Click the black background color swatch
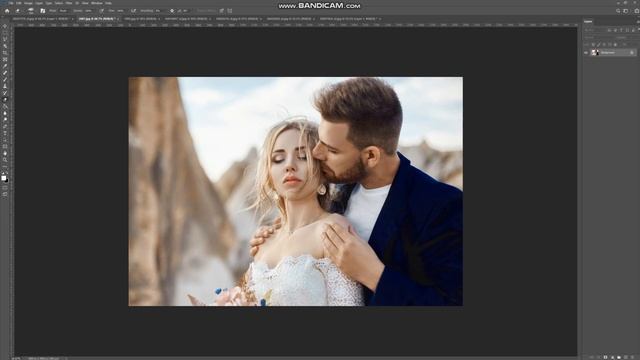 [x=7, y=180]
